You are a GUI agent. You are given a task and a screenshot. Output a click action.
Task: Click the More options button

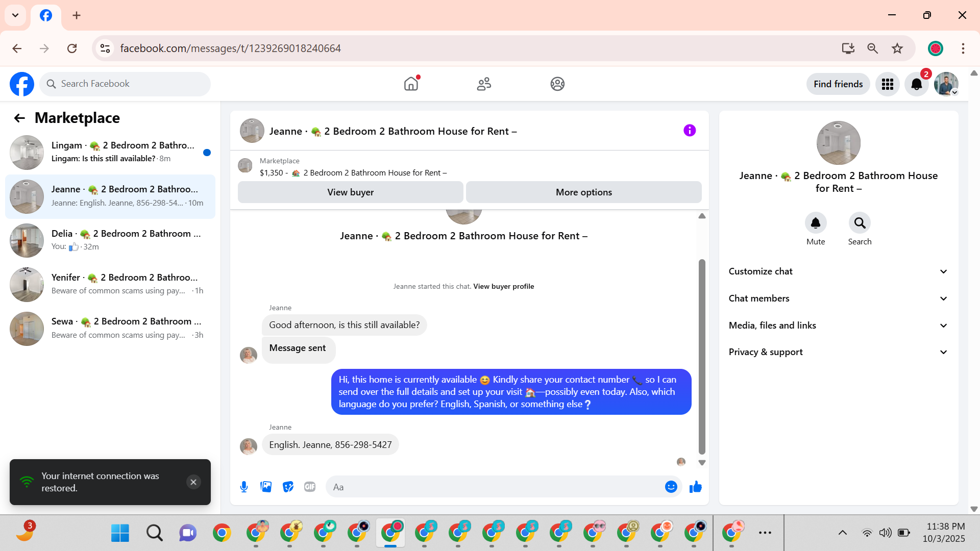584,192
